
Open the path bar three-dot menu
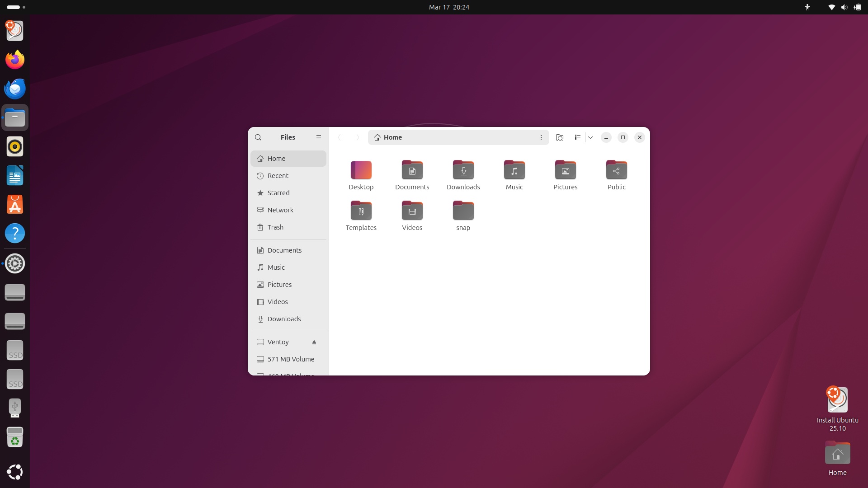point(541,137)
